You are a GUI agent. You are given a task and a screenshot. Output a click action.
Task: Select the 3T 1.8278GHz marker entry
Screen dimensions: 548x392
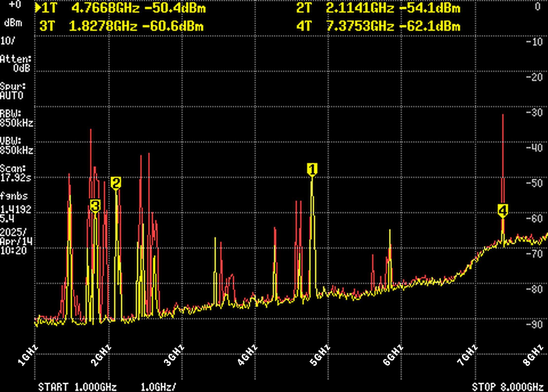coord(104,25)
